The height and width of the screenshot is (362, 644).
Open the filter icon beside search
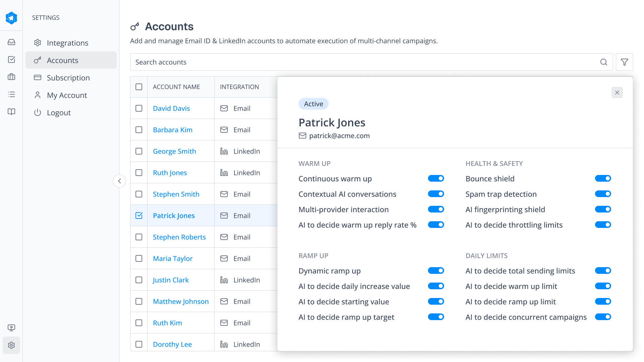pyautogui.click(x=624, y=62)
